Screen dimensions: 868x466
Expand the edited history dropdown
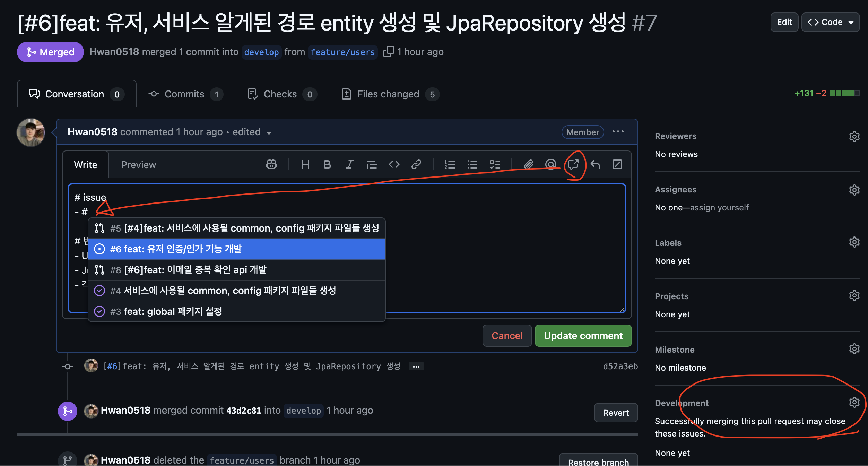point(269,133)
